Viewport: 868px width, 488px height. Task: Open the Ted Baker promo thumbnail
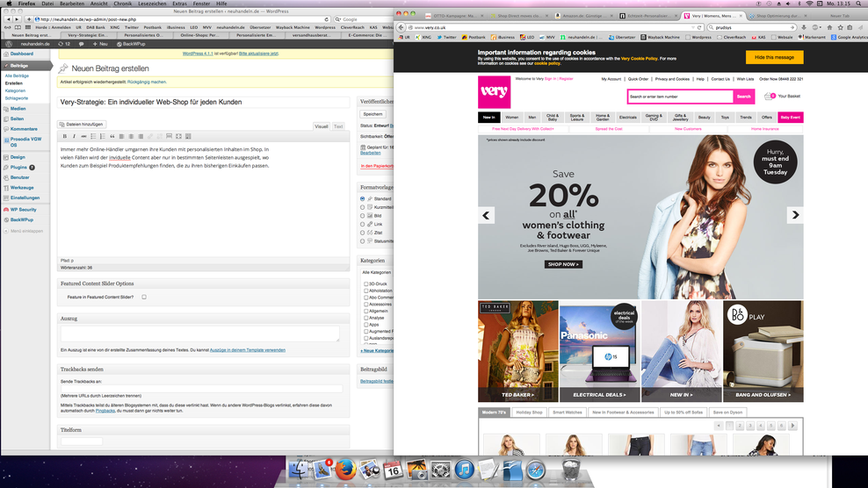coord(518,351)
